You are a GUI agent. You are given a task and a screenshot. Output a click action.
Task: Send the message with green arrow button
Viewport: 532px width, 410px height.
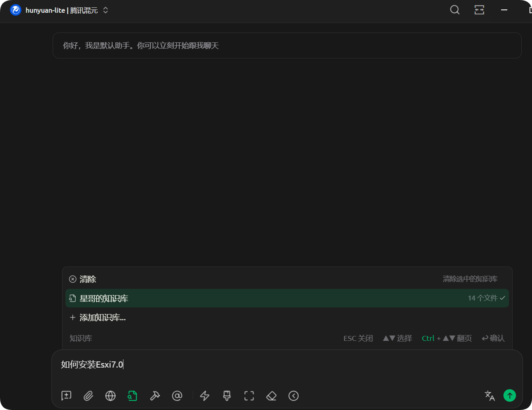click(x=510, y=396)
